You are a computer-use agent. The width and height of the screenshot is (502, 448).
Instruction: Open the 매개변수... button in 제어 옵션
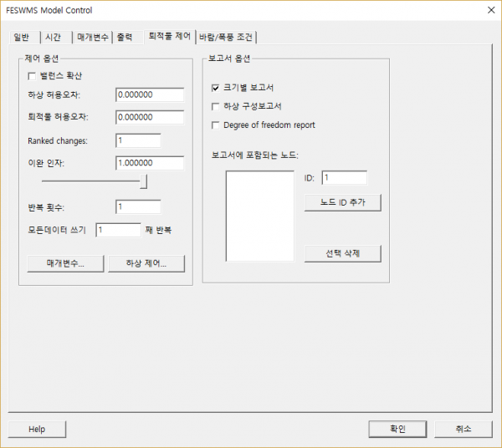point(65,264)
